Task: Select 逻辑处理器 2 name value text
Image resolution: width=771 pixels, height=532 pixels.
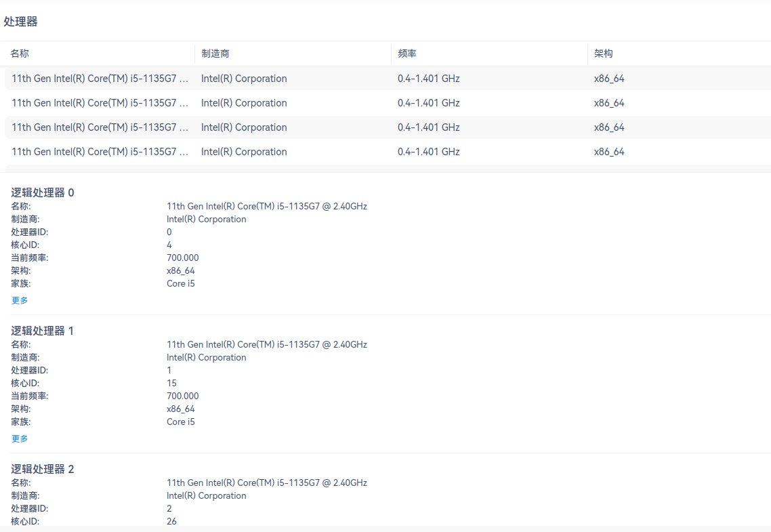Action: coord(267,483)
